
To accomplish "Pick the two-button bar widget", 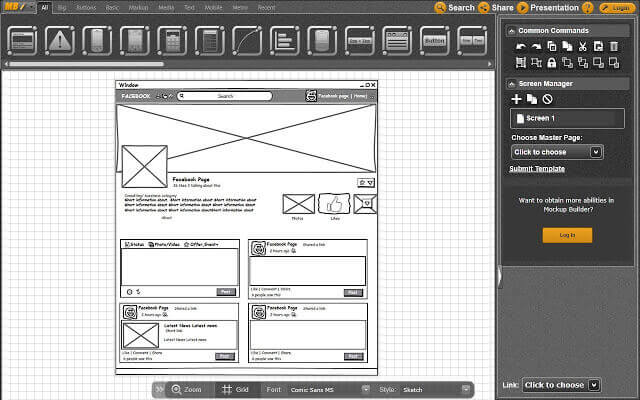I will pyautogui.click(x=472, y=41).
